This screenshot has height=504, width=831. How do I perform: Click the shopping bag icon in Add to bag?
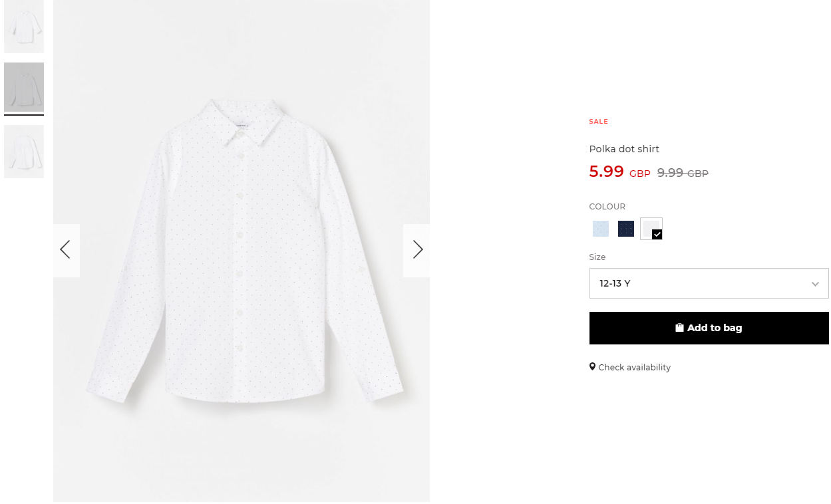[x=679, y=328]
